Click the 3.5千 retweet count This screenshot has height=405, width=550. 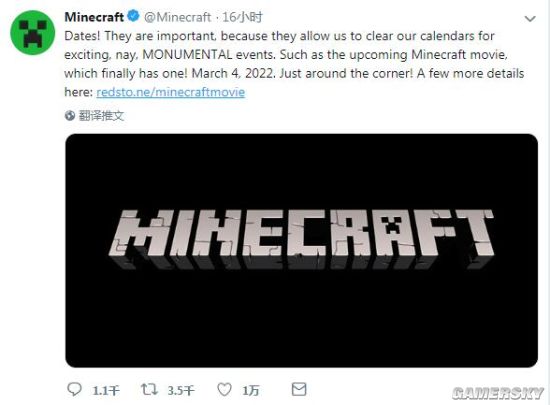pyautogui.click(x=181, y=390)
